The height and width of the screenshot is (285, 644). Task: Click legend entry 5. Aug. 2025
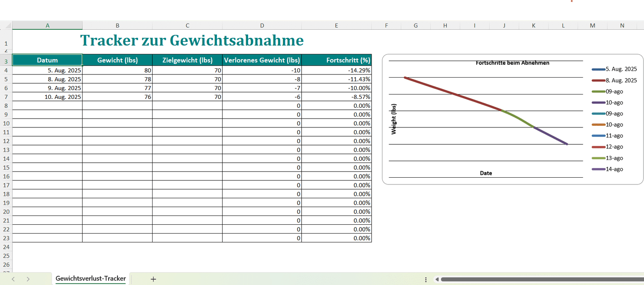point(614,69)
